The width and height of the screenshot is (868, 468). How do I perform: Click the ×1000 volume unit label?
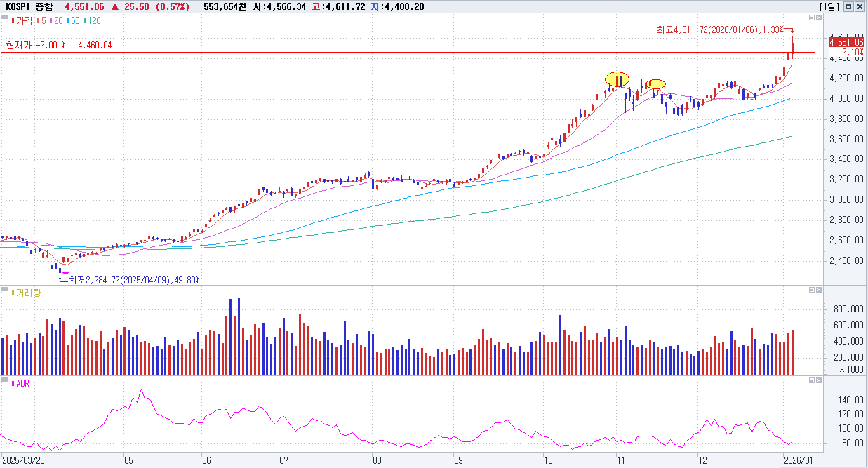click(852, 369)
